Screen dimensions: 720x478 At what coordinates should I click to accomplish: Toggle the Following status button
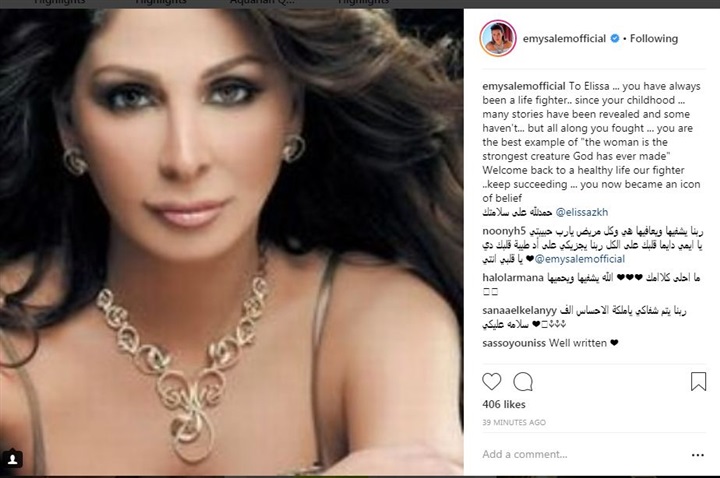(x=653, y=39)
